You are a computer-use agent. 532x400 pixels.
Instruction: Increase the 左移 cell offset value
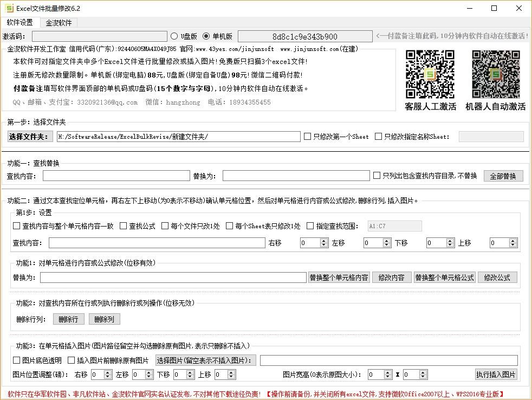(387, 241)
